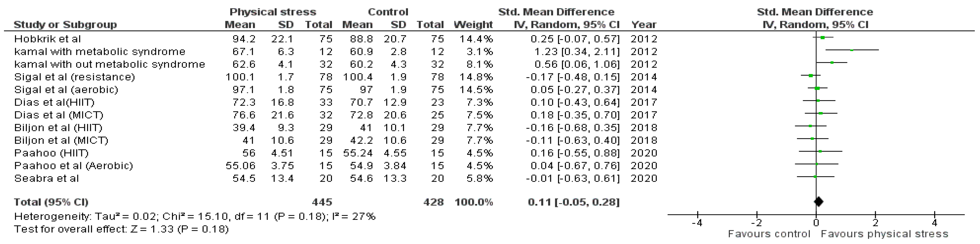Click the 'Favours physical stress' axis label

(884, 234)
